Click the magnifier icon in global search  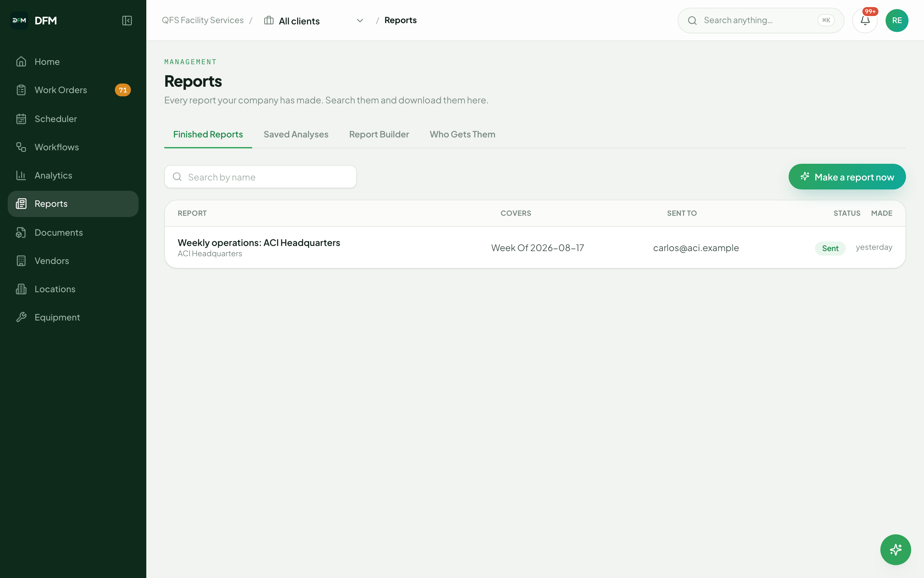coord(692,20)
